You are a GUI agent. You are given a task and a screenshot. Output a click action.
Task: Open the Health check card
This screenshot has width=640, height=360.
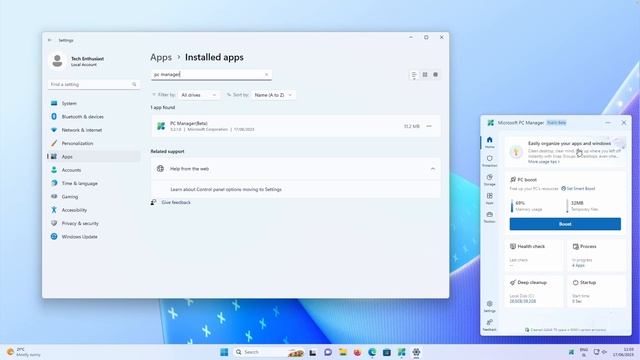tap(533, 256)
